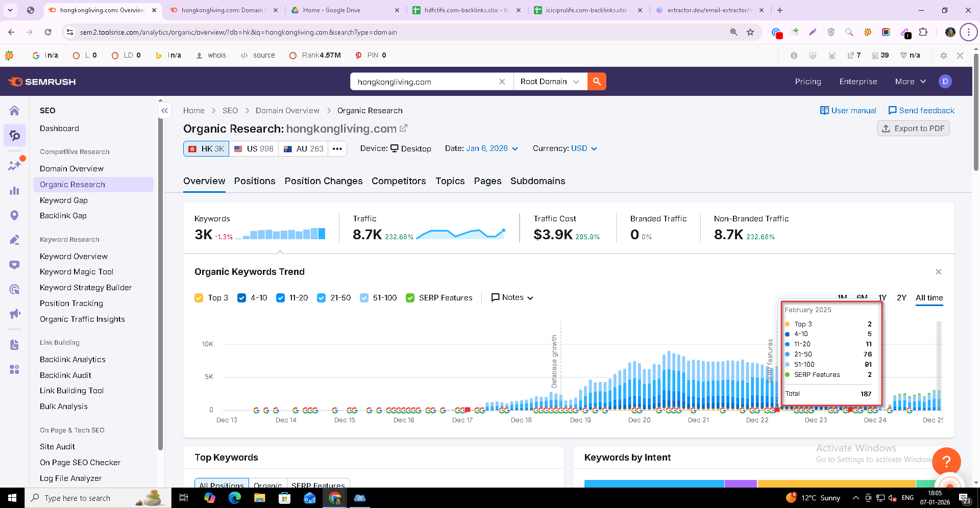Viewport: 980px width, 508px height.
Task: Open the SEO toolkit icon in left rail
Action: [15, 136]
